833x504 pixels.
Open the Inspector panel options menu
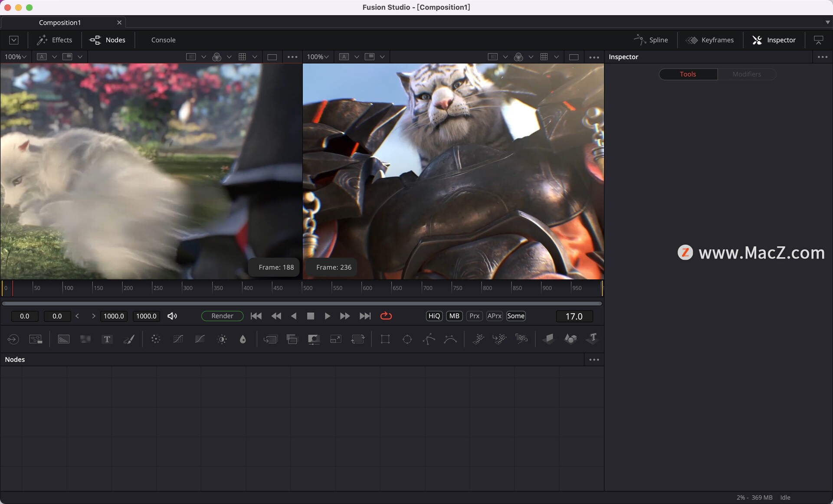[x=823, y=56]
